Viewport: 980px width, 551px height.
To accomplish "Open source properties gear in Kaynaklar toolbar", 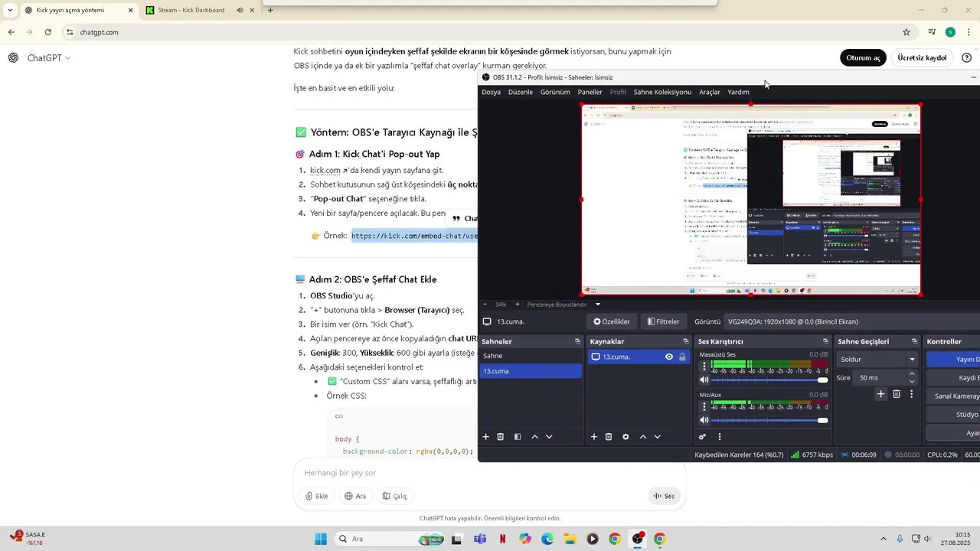I will (626, 437).
